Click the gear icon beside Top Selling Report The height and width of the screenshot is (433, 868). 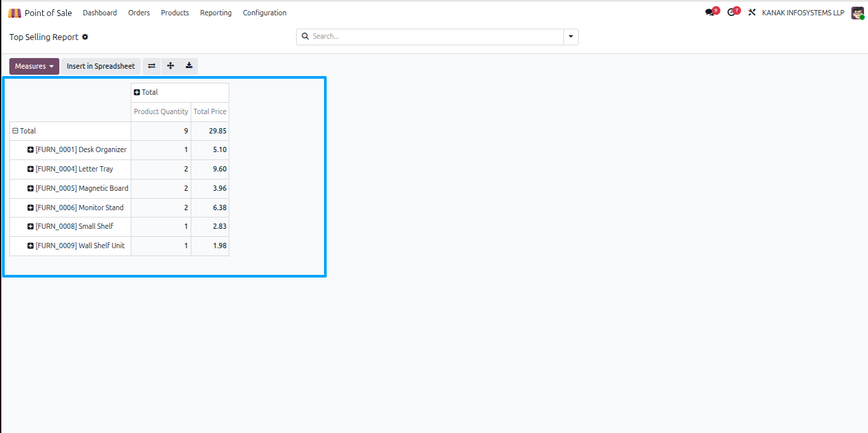[85, 37]
